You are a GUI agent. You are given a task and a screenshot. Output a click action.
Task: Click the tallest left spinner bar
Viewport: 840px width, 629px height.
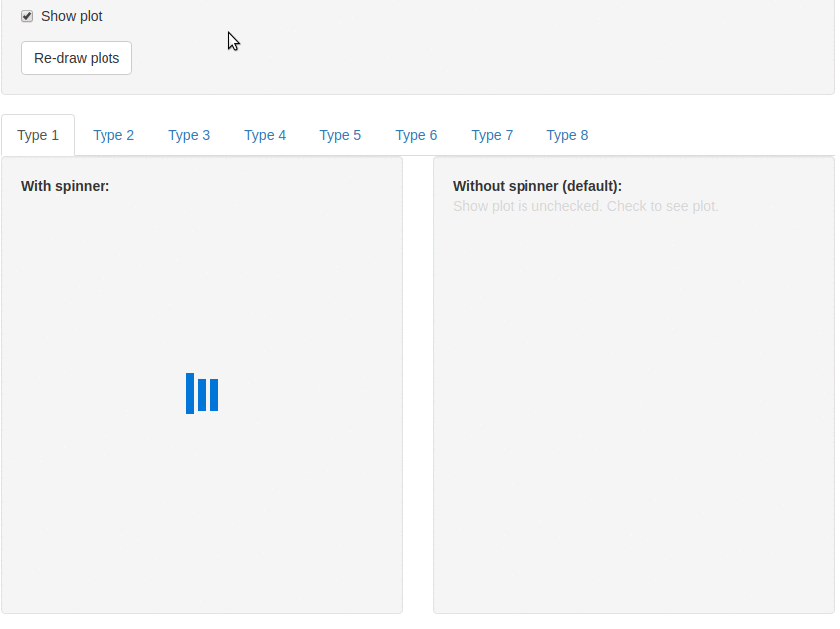(x=190, y=394)
